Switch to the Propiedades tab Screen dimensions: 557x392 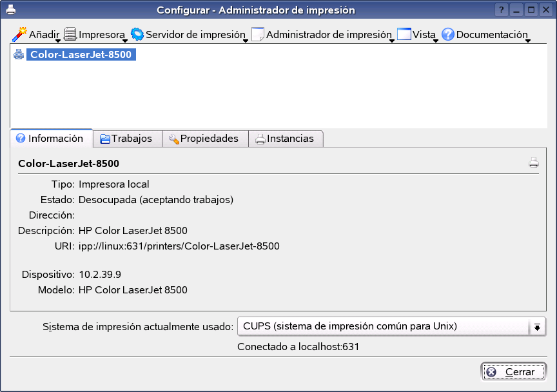click(x=205, y=139)
